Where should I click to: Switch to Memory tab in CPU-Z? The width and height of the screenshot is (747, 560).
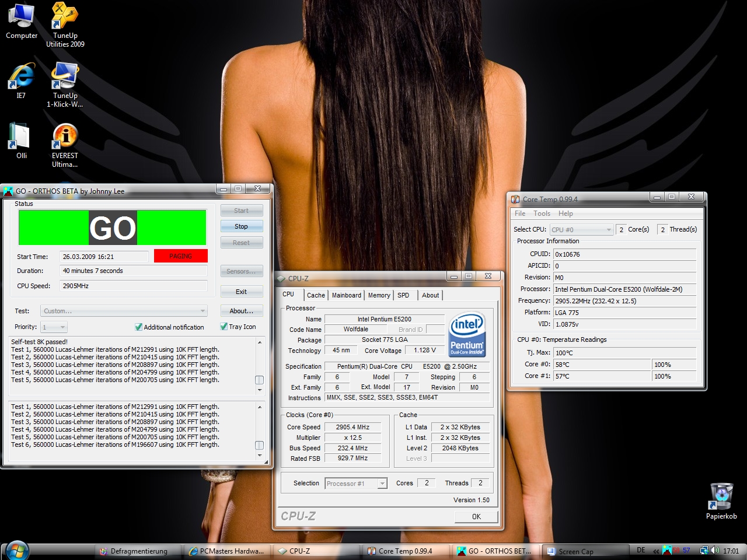click(379, 295)
